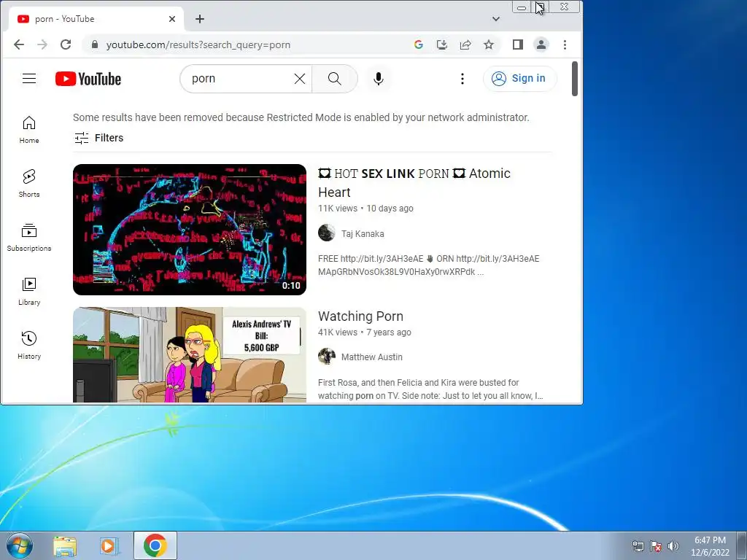
Task: Click the page vertical scrollbar
Action: [x=575, y=79]
